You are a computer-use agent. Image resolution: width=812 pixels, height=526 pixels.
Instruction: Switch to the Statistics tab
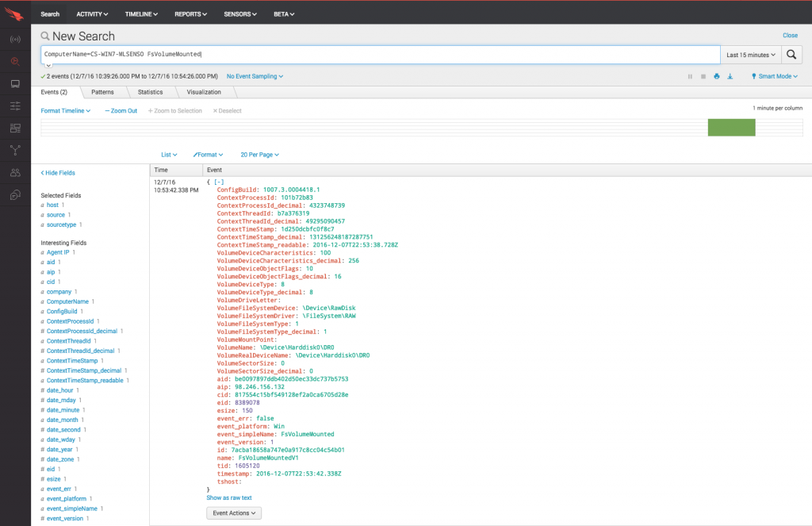pyautogui.click(x=150, y=92)
